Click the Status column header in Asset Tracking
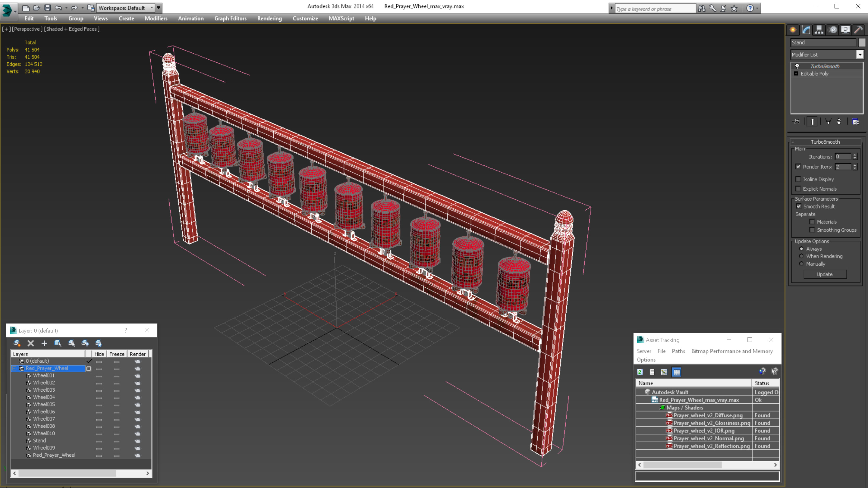Image resolution: width=868 pixels, height=488 pixels. (x=765, y=383)
